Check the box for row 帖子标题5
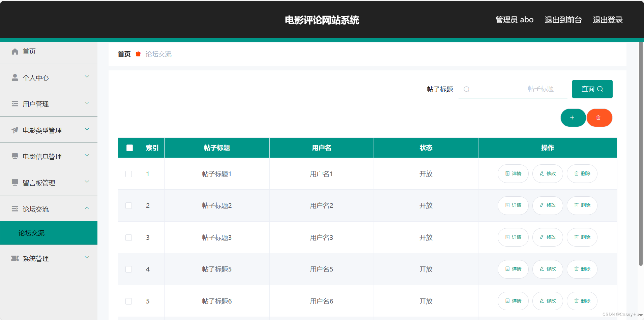The image size is (644, 320). coord(128,269)
